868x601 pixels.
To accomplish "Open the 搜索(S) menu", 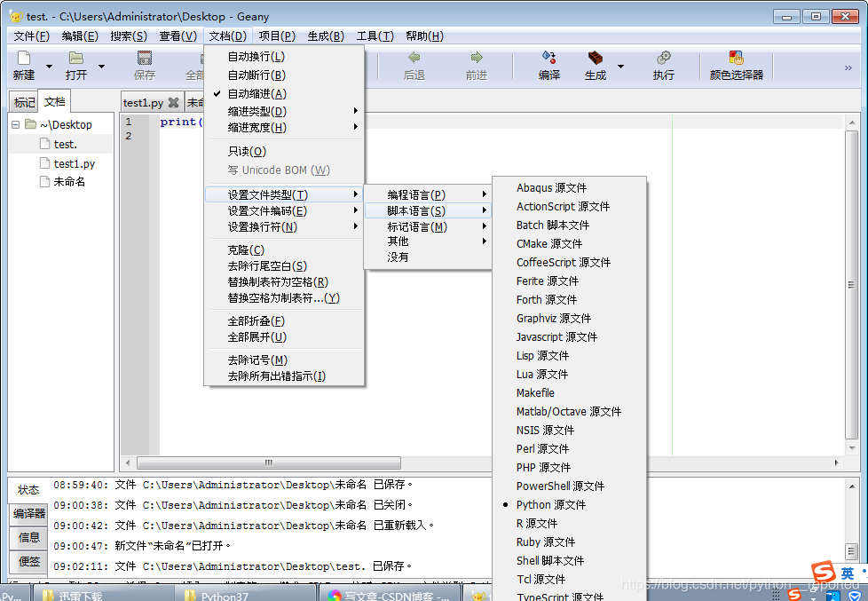I will [129, 36].
